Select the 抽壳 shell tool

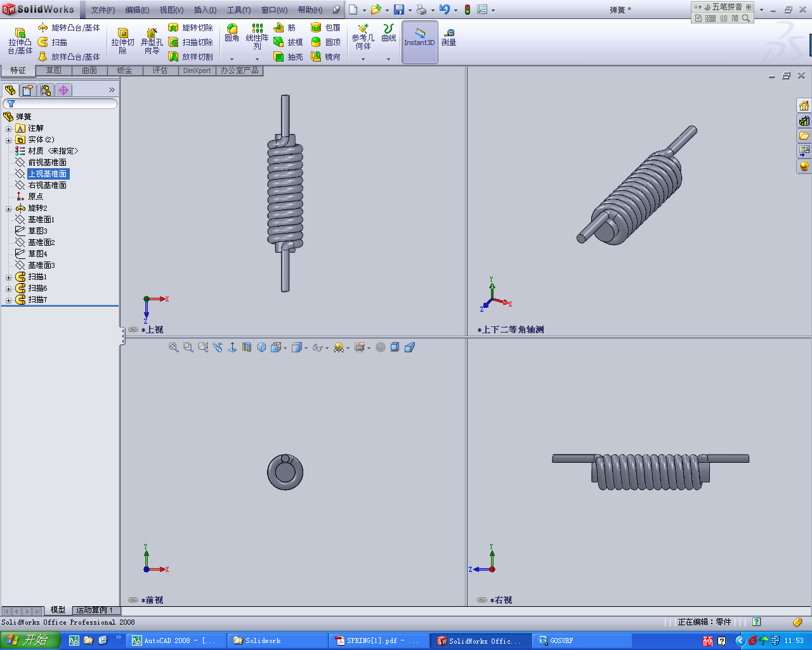[288, 56]
